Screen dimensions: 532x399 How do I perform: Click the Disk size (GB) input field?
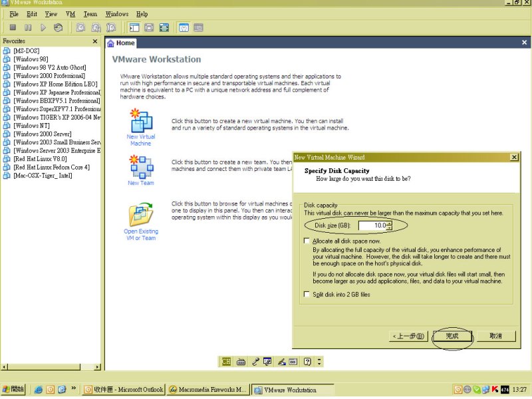tap(373, 225)
